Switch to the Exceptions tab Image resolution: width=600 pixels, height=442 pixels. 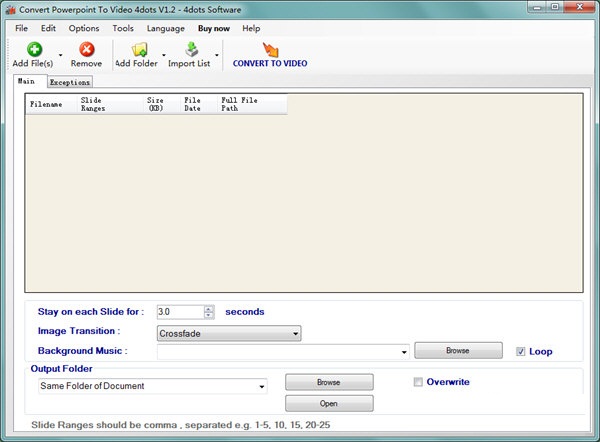coord(70,82)
